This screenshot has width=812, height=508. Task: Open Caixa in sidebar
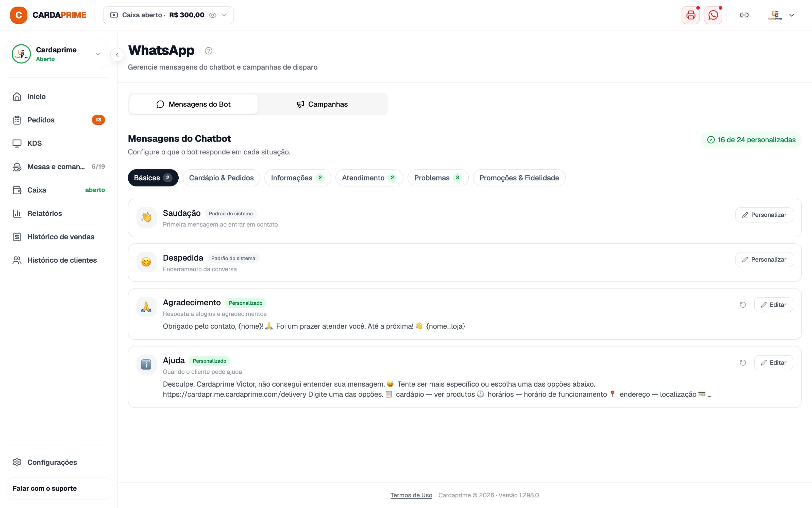point(59,190)
